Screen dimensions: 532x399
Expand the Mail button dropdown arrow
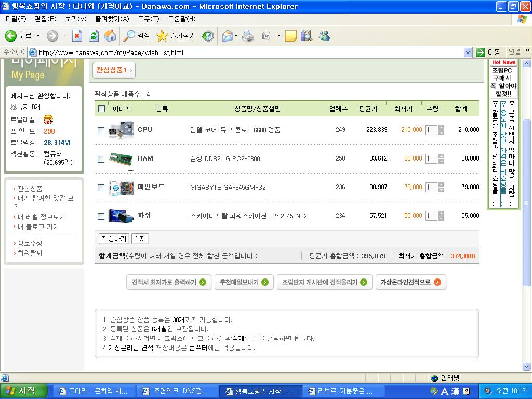click(x=236, y=36)
